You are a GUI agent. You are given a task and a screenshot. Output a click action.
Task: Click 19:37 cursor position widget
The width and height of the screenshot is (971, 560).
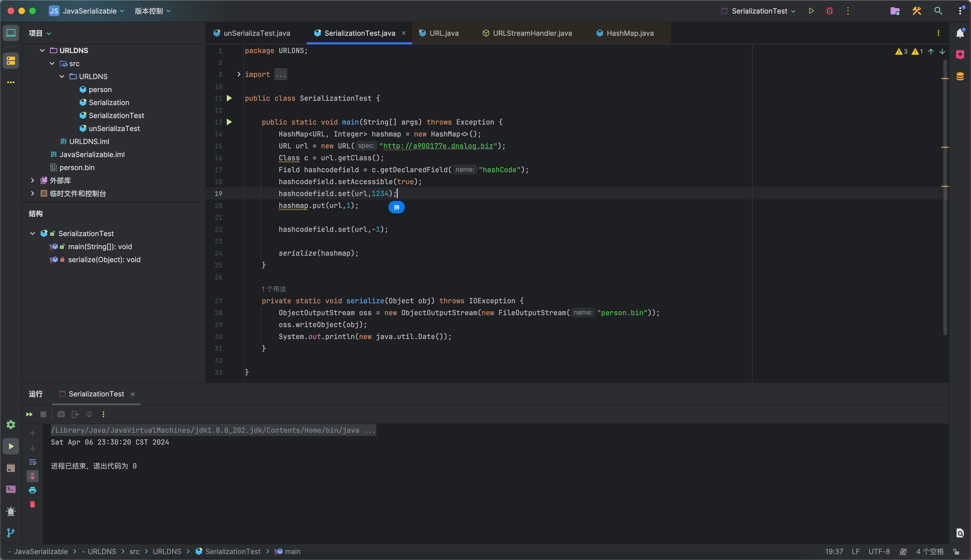pyautogui.click(x=834, y=552)
